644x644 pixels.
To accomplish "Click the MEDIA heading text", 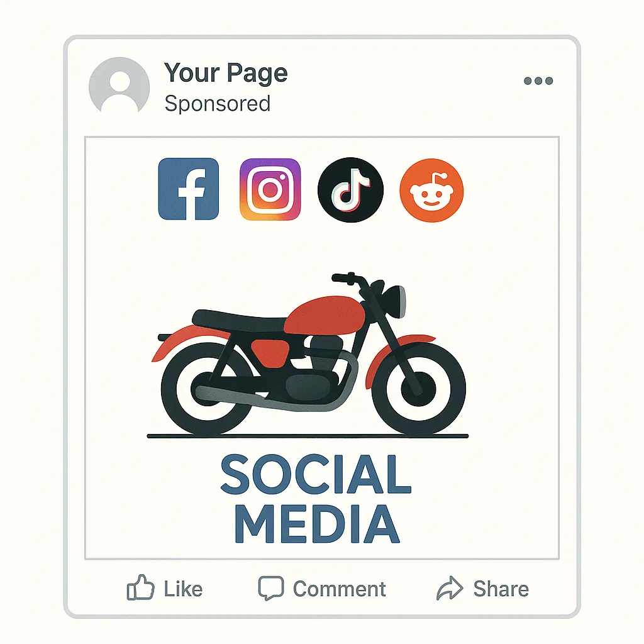I will tap(317, 524).
